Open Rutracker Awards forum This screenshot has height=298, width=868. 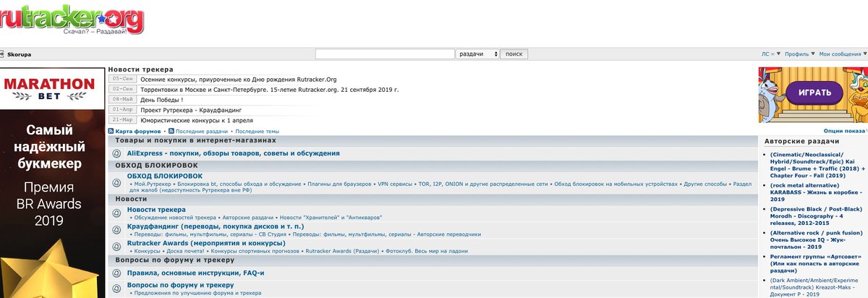click(x=206, y=243)
